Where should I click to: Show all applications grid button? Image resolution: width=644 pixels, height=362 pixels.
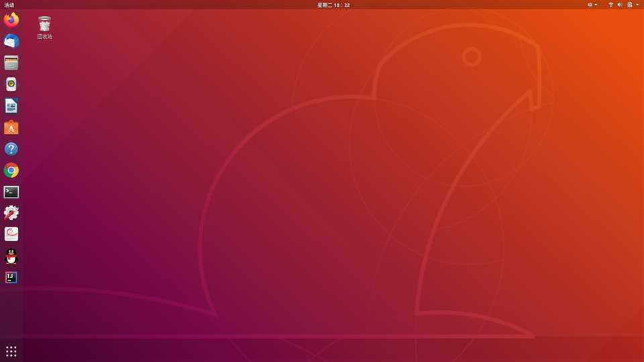tap(11, 351)
